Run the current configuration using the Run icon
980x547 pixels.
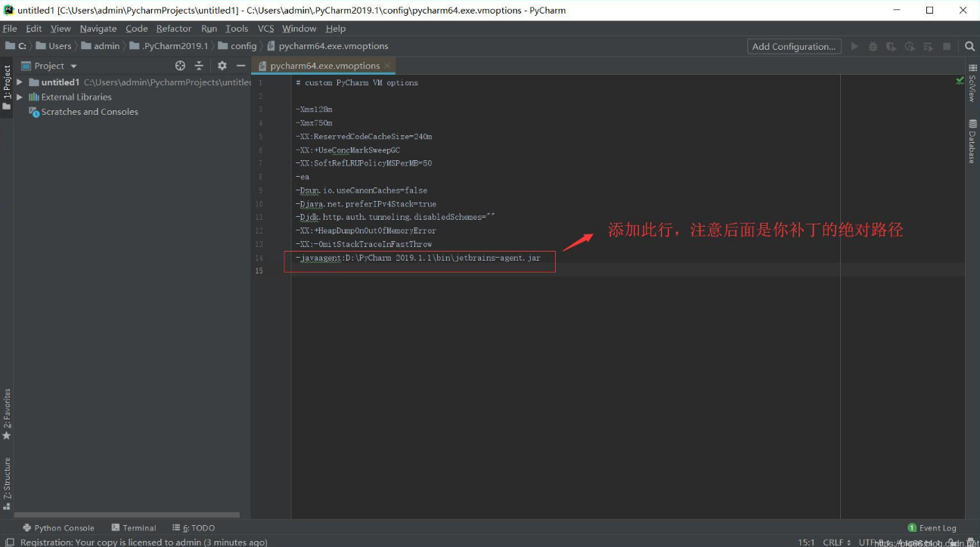click(854, 46)
